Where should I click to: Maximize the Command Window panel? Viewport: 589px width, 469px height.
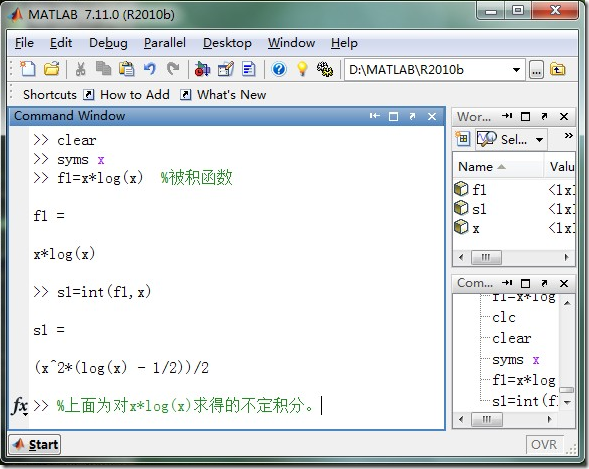point(393,116)
